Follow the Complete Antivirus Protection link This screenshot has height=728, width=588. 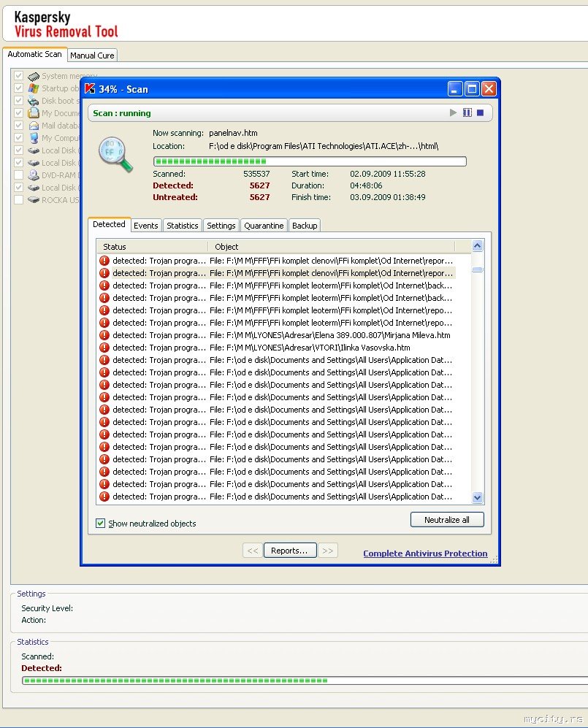click(425, 553)
